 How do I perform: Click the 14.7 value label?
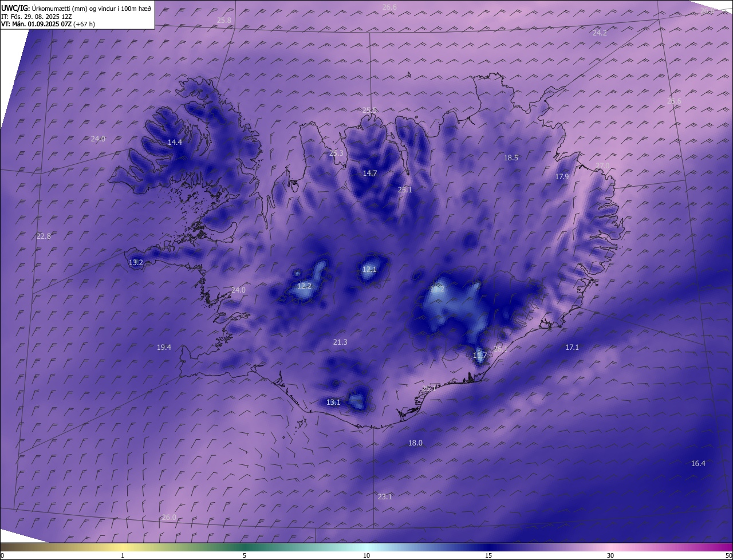tap(370, 173)
